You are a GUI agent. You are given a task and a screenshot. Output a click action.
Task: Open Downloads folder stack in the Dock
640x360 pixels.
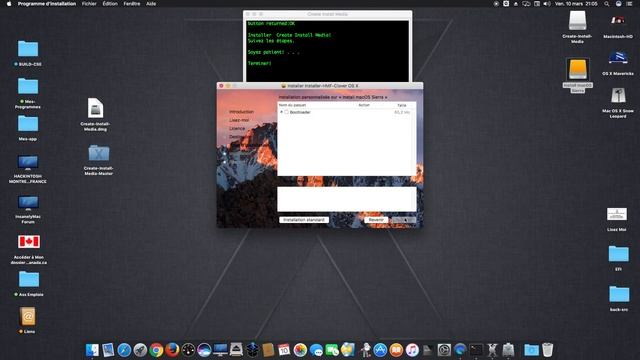pyautogui.click(x=531, y=350)
